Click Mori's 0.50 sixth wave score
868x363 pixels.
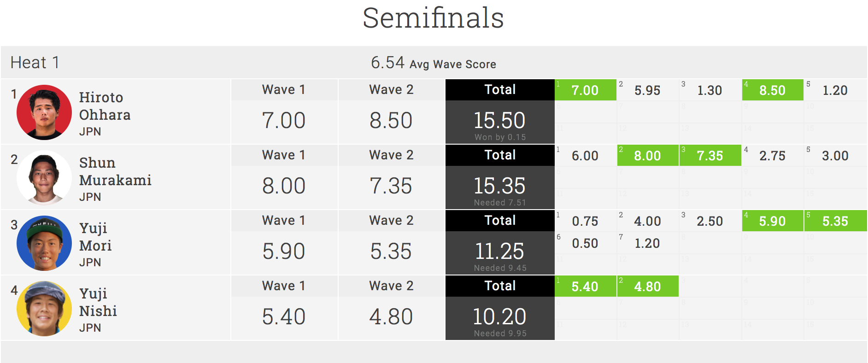click(x=585, y=243)
